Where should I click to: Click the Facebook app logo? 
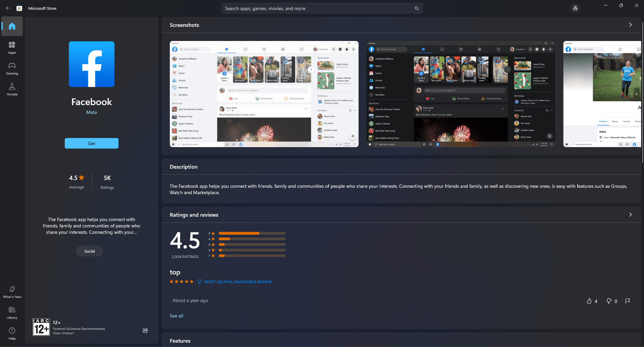click(92, 64)
